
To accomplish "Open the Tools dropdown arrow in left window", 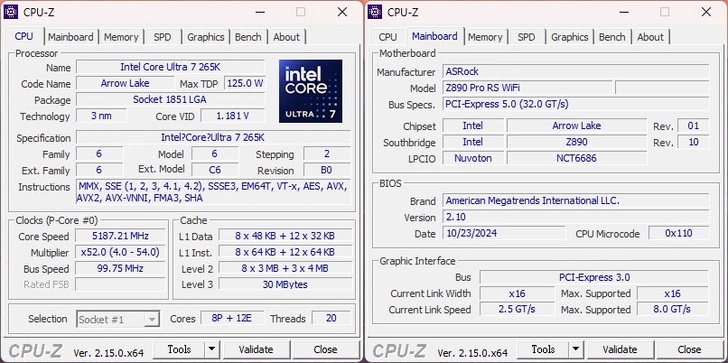I will pyautogui.click(x=212, y=349).
